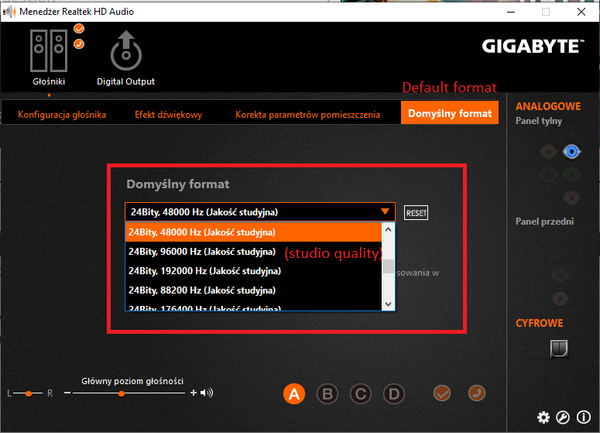
Task: Click the digital optical connector icon under CYFROWE
Action: (x=559, y=348)
